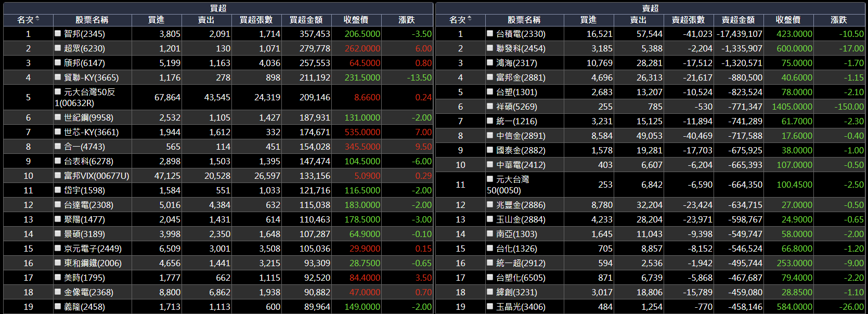
Task: Click 買超張數 value 26,597
Action: tap(267, 176)
